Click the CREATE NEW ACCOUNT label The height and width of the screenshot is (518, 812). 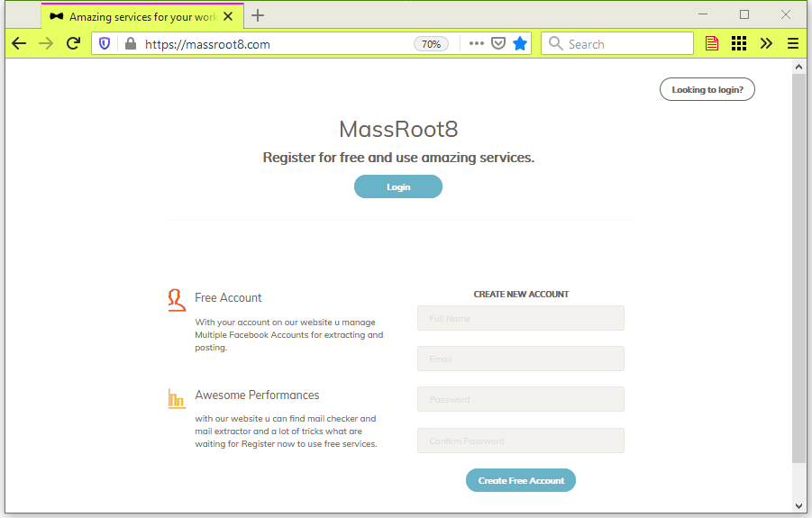[521, 295]
